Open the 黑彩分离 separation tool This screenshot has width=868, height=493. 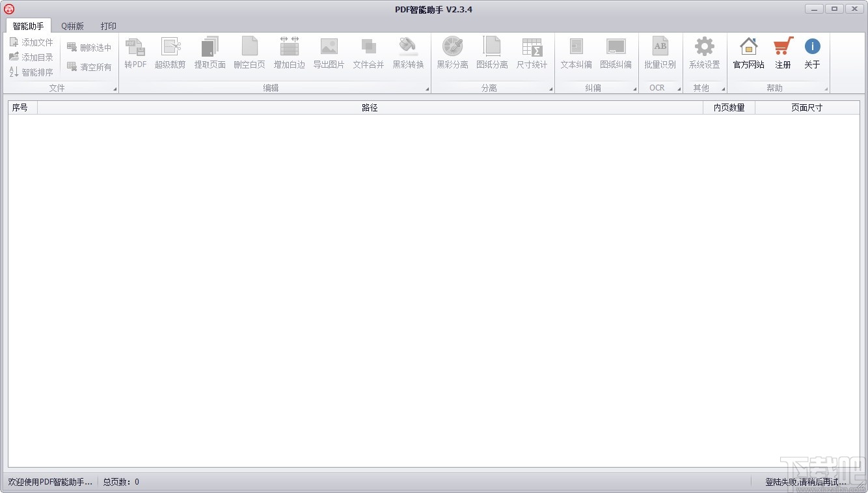click(452, 53)
